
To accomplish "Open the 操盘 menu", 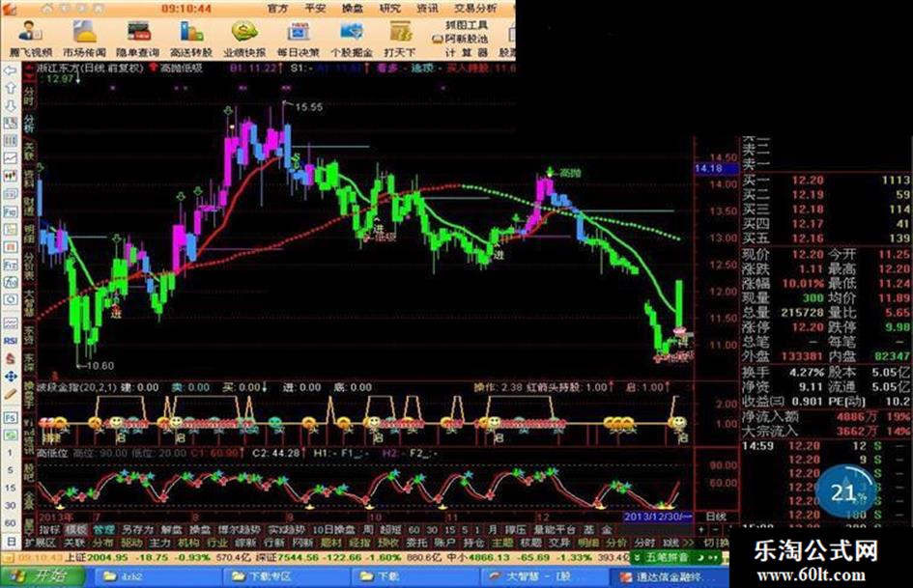I will (353, 8).
